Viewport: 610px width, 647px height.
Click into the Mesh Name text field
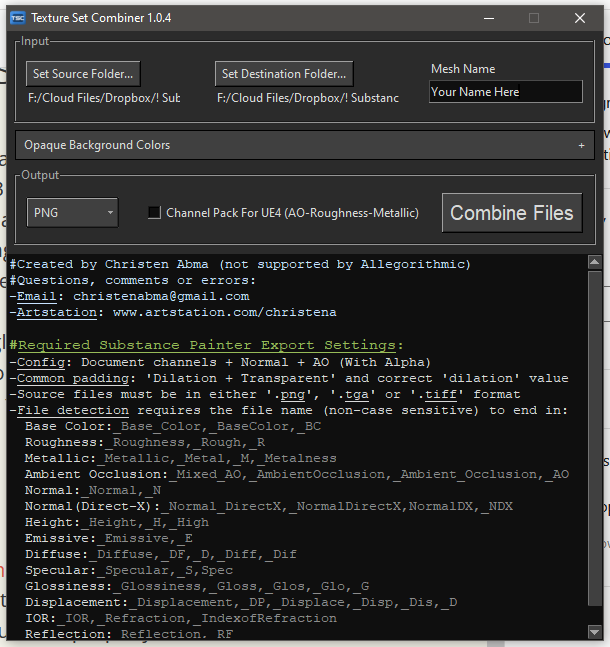click(x=505, y=92)
